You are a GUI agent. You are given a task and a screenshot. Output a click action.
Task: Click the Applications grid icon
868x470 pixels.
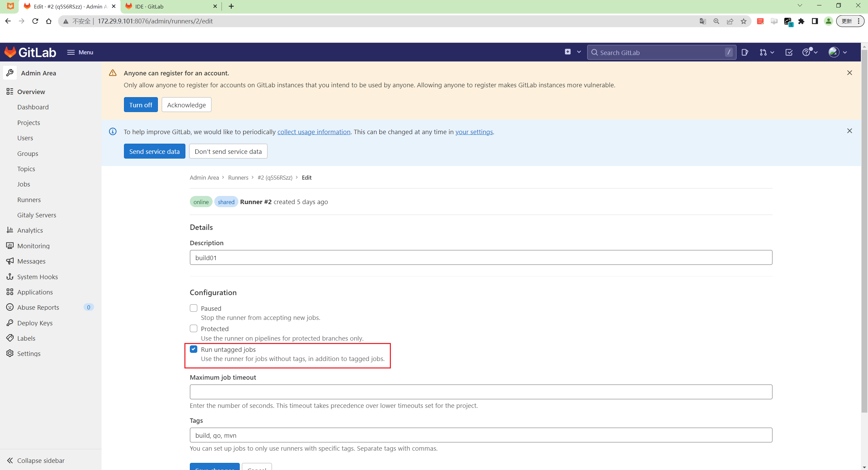pyautogui.click(x=10, y=292)
